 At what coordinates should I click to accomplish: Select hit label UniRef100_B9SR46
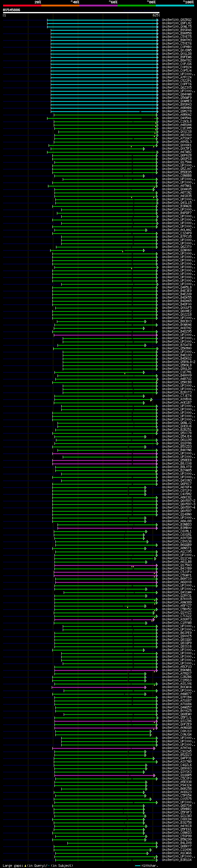pos(177,30)
